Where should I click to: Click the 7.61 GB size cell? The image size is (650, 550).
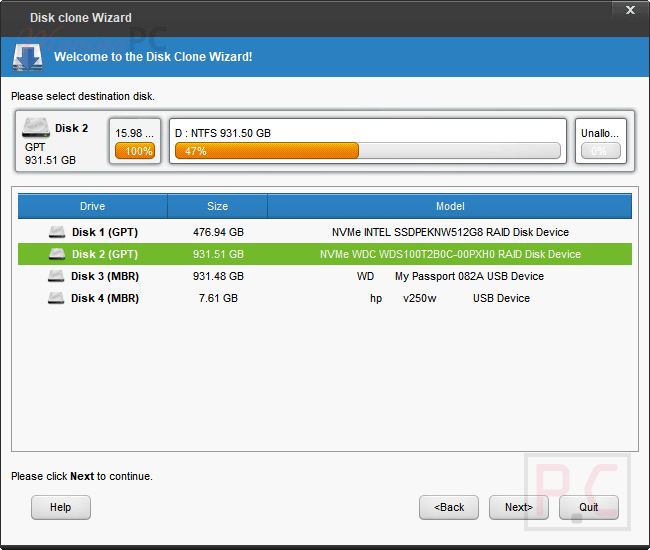click(x=218, y=298)
